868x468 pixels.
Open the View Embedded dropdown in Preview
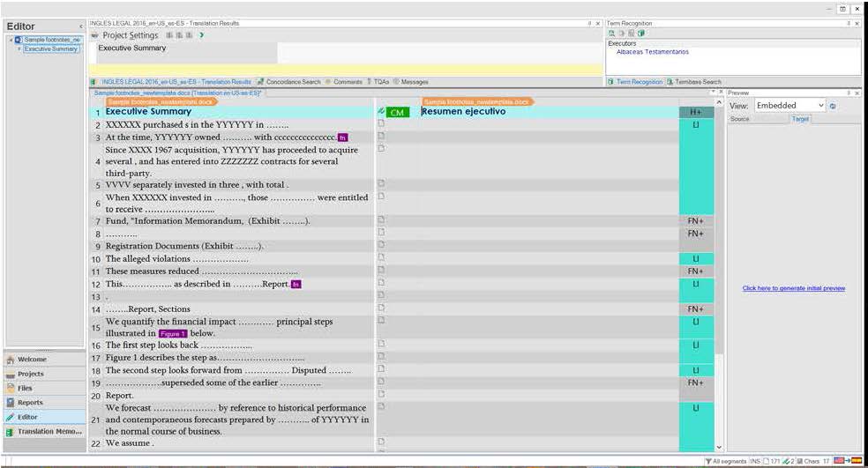(790, 106)
